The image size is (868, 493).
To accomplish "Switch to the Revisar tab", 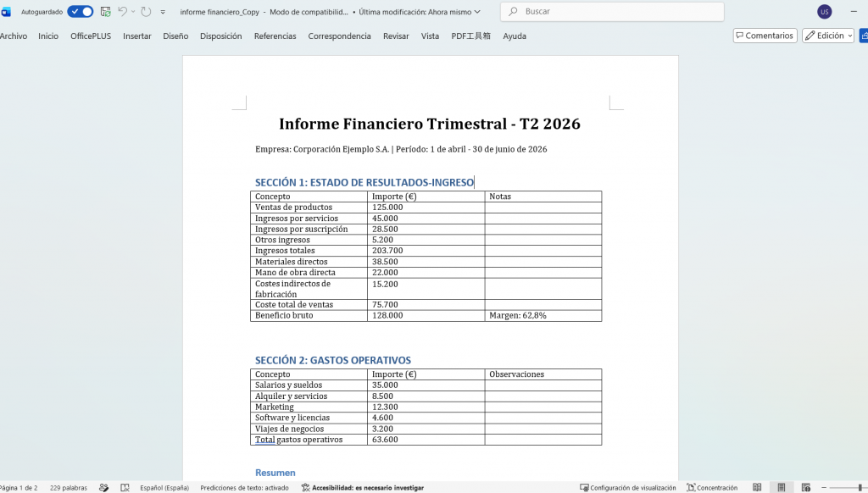I will click(x=396, y=36).
